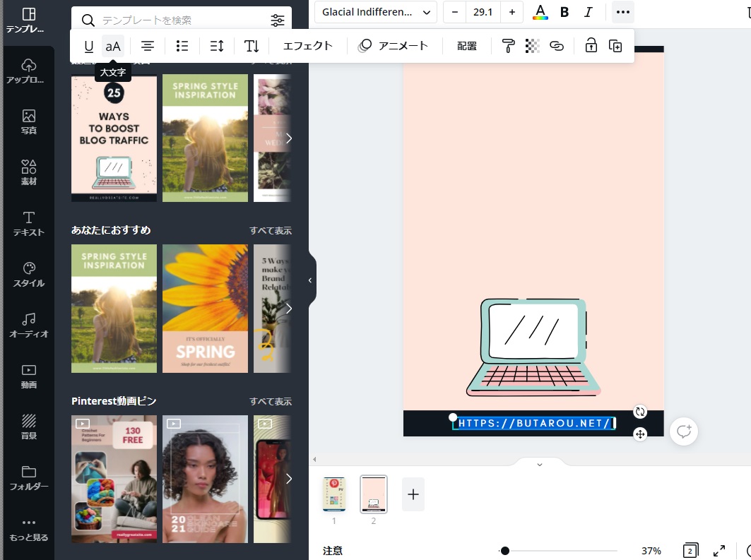Screen dimensions: 751x560
Task: Select the copy style paint roller
Action: 508,46
